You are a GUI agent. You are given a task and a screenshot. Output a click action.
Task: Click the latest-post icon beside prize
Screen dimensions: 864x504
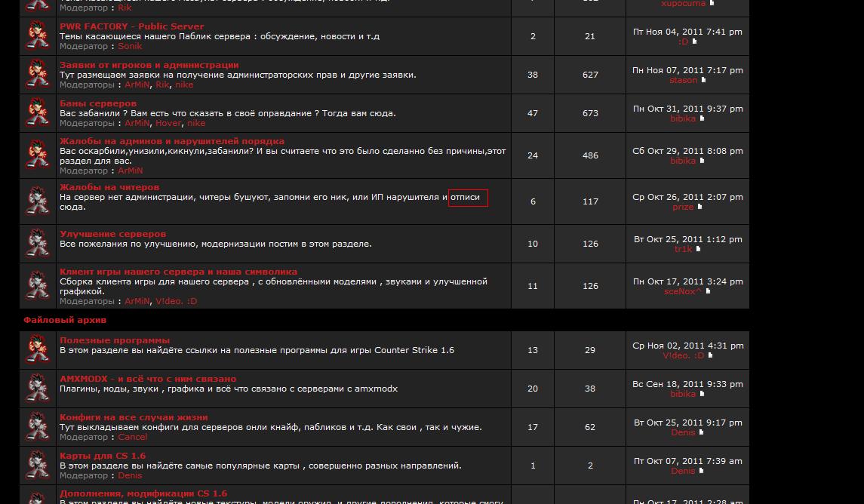[700, 207]
